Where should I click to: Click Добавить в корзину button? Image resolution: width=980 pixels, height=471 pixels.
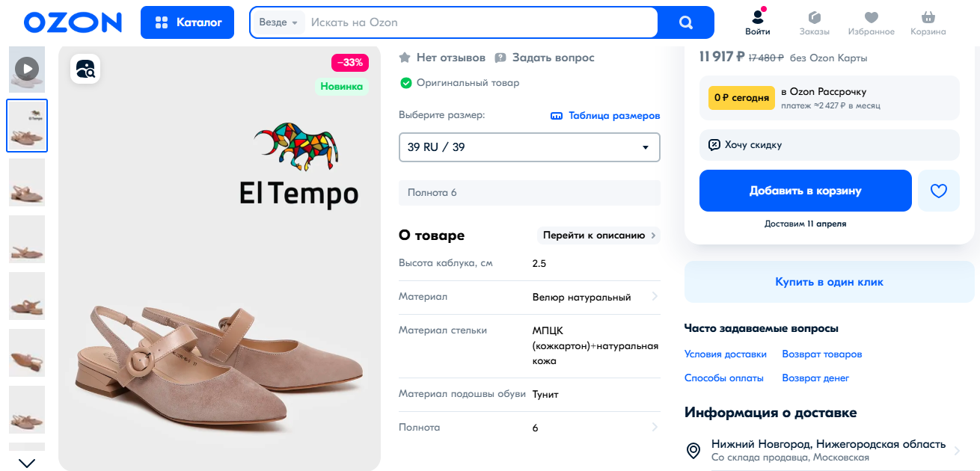pos(806,191)
